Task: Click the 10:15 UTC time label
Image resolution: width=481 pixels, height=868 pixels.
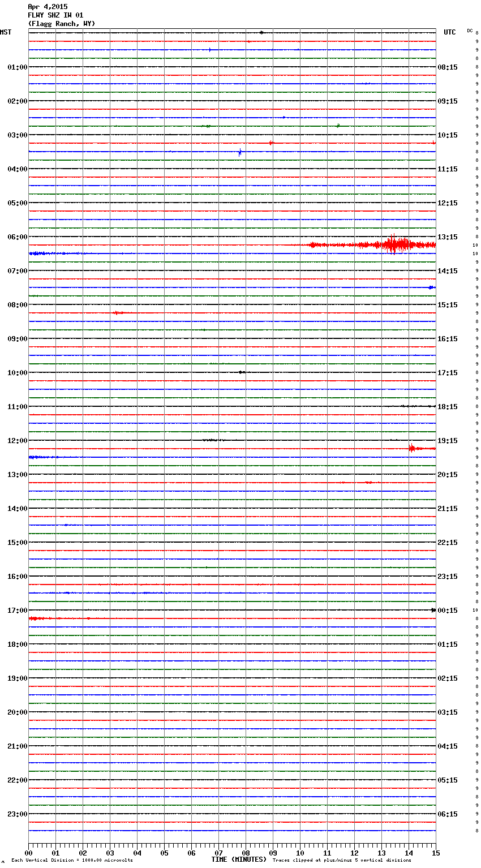Action: 448,135
